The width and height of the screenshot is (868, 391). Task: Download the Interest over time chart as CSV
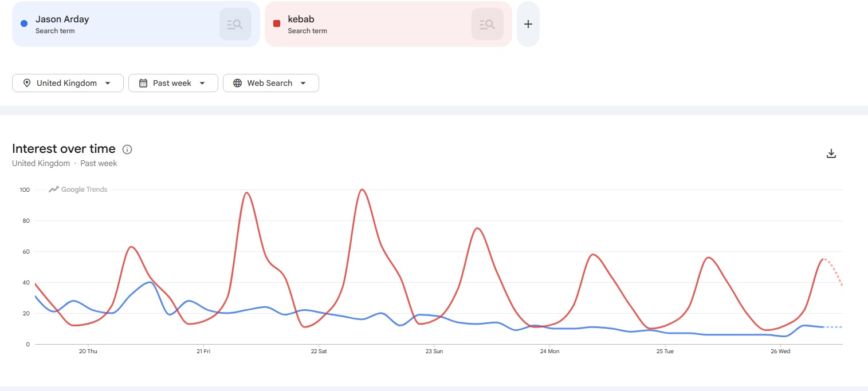(x=831, y=153)
